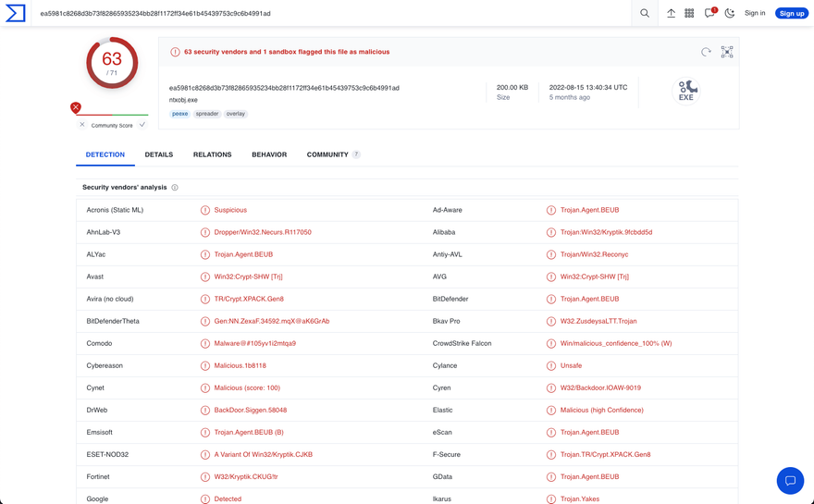Open the Relations tab
This screenshot has height=504, width=814.
pos(212,154)
